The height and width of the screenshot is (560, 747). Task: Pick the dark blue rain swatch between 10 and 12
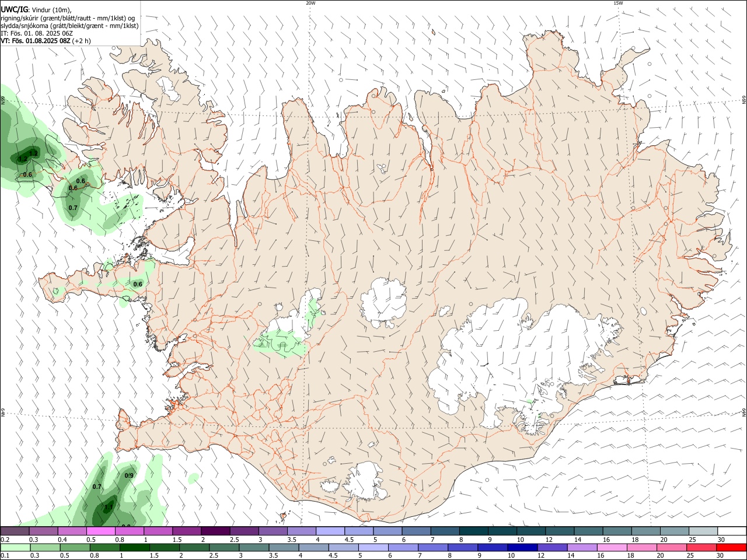pos(523,547)
